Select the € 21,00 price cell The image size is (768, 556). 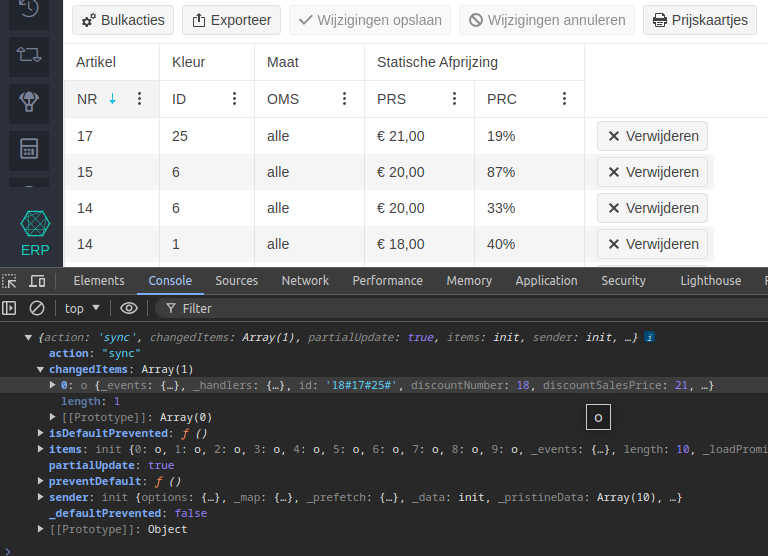(419, 136)
